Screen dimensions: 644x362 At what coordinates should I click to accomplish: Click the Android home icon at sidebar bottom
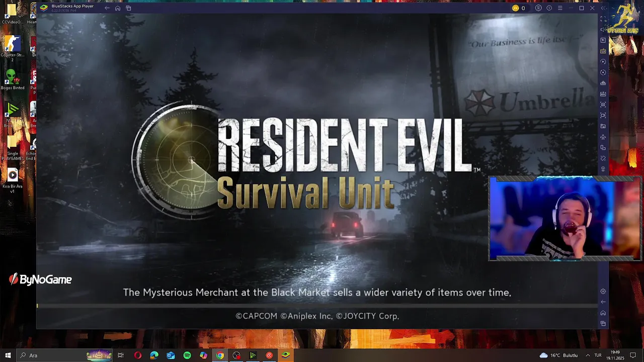603,313
